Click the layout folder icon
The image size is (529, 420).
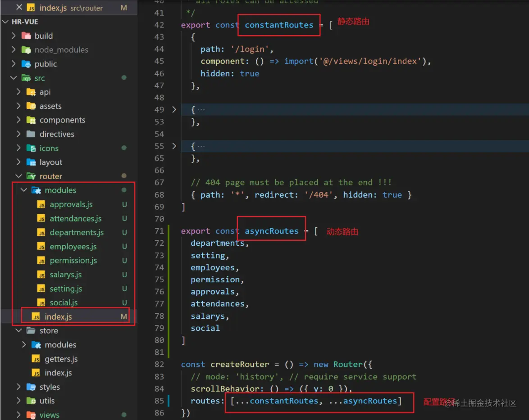point(31,162)
